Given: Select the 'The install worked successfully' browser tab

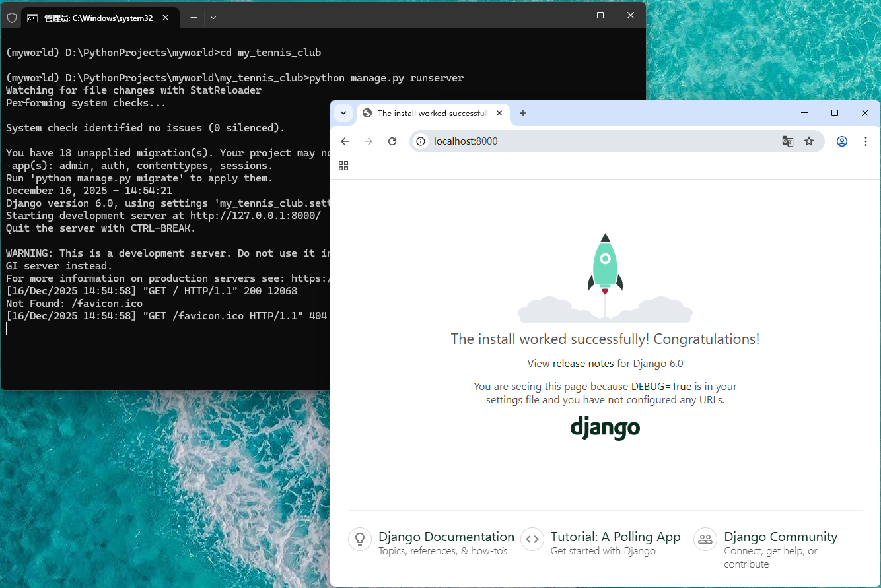Looking at the screenshot, I should click(431, 113).
